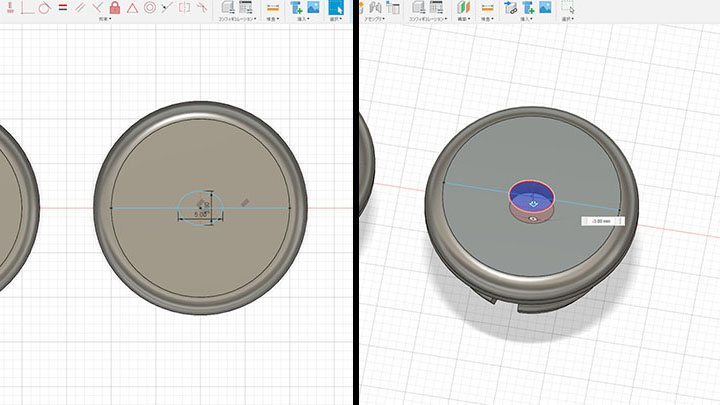Click the insert link icon in right window
720x405 pixels.
(x=510, y=7)
